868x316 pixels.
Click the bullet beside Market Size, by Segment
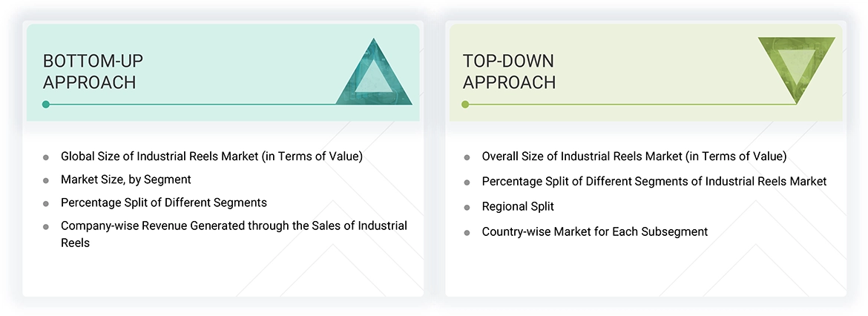click(x=46, y=180)
